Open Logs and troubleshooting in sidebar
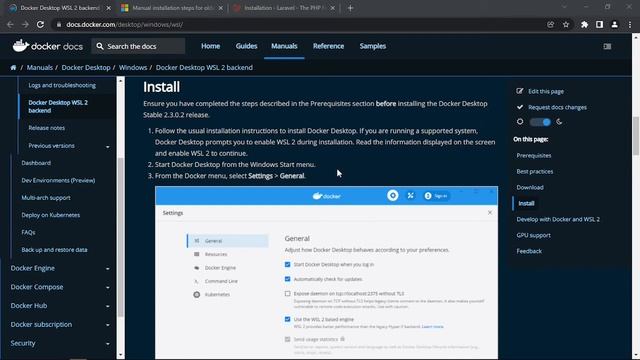The width and height of the screenshot is (640, 360). (x=62, y=85)
